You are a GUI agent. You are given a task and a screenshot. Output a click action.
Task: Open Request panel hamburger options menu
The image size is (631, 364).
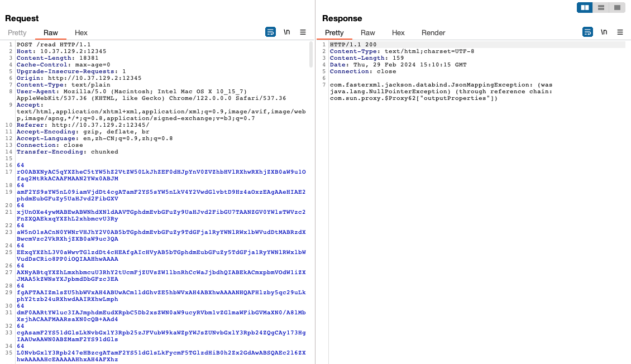[x=303, y=32]
